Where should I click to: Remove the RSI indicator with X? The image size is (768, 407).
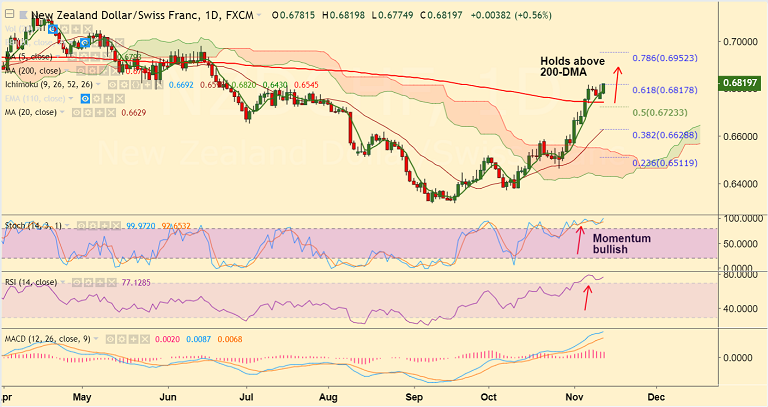(x=111, y=283)
